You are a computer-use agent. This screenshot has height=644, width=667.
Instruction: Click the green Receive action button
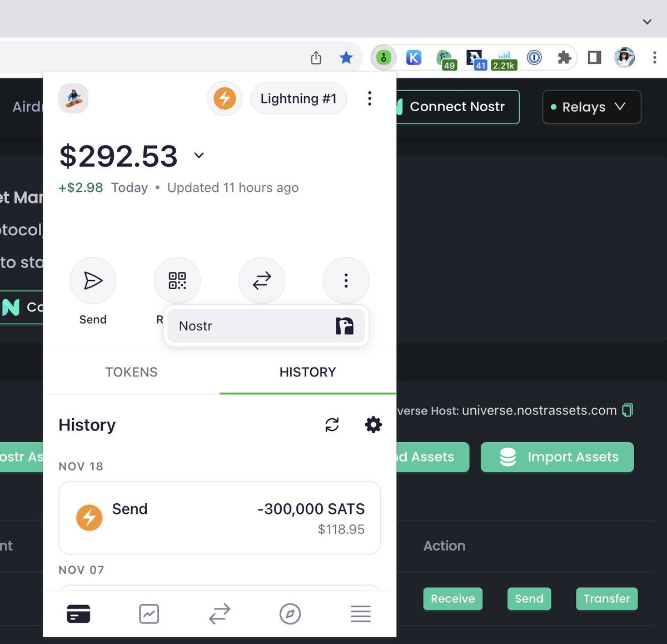click(453, 599)
